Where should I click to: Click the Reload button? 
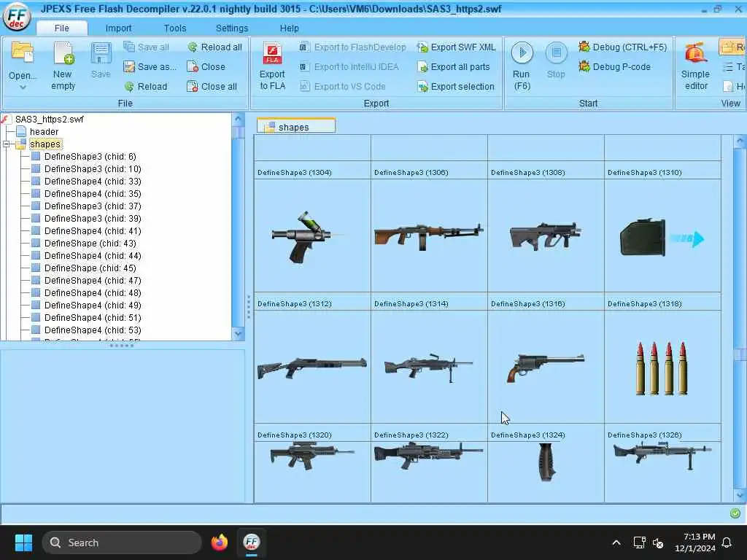[146, 86]
